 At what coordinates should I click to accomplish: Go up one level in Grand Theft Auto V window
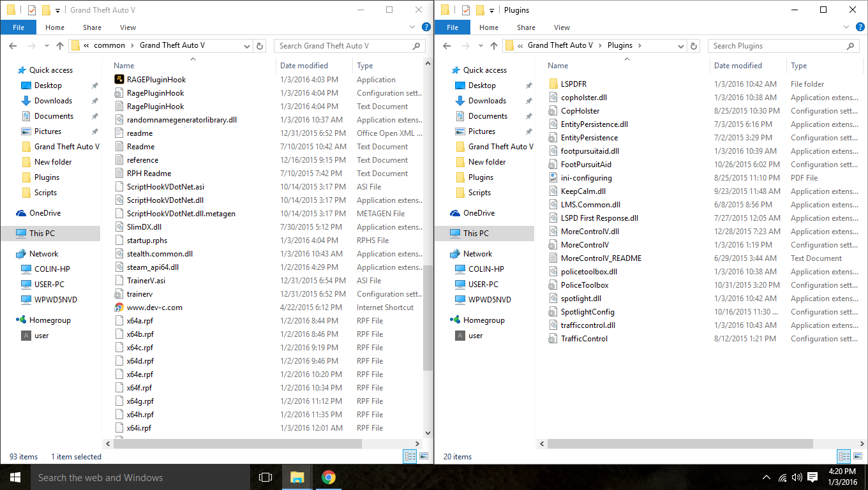[x=60, y=46]
